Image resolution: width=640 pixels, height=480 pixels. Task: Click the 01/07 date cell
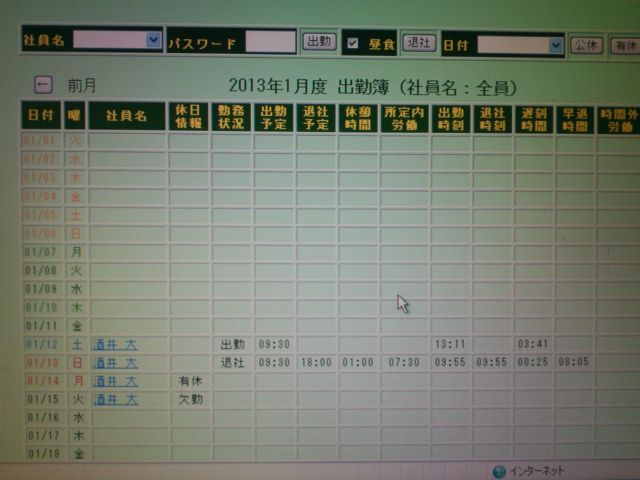click(x=41, y=252)
